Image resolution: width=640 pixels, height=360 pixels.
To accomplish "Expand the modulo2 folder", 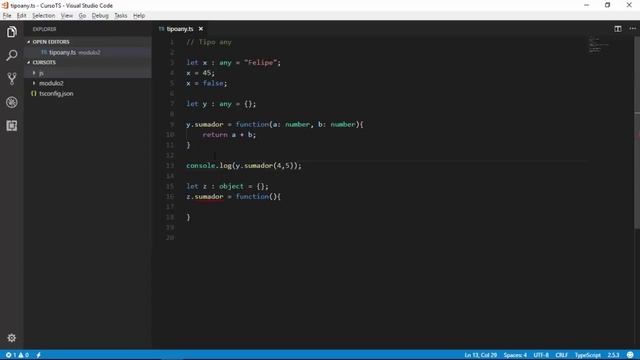I will 34,83.
